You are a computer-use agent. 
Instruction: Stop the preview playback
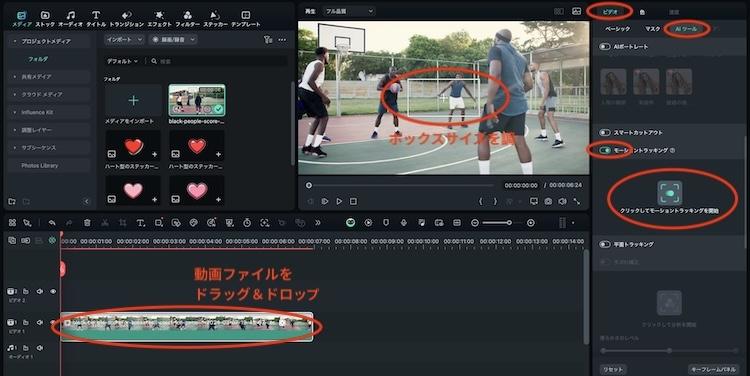(353, 201)
